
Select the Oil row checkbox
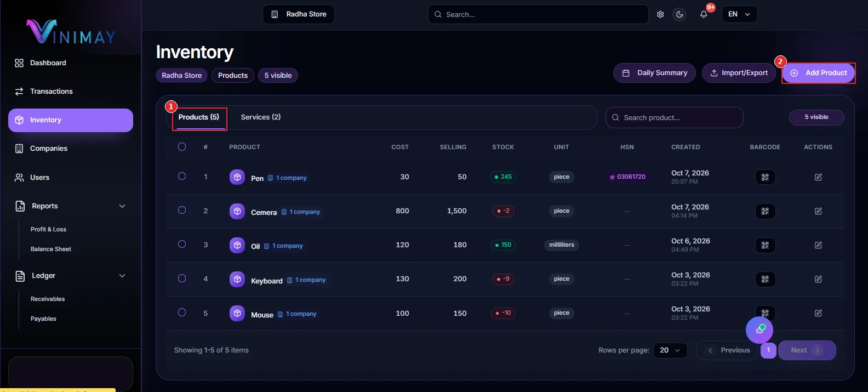[x=182, y=244]
